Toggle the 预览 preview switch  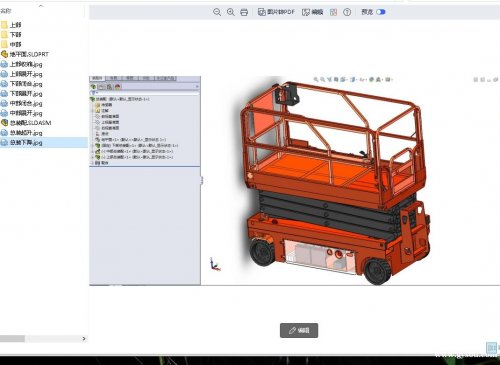[x=381, y=12]
